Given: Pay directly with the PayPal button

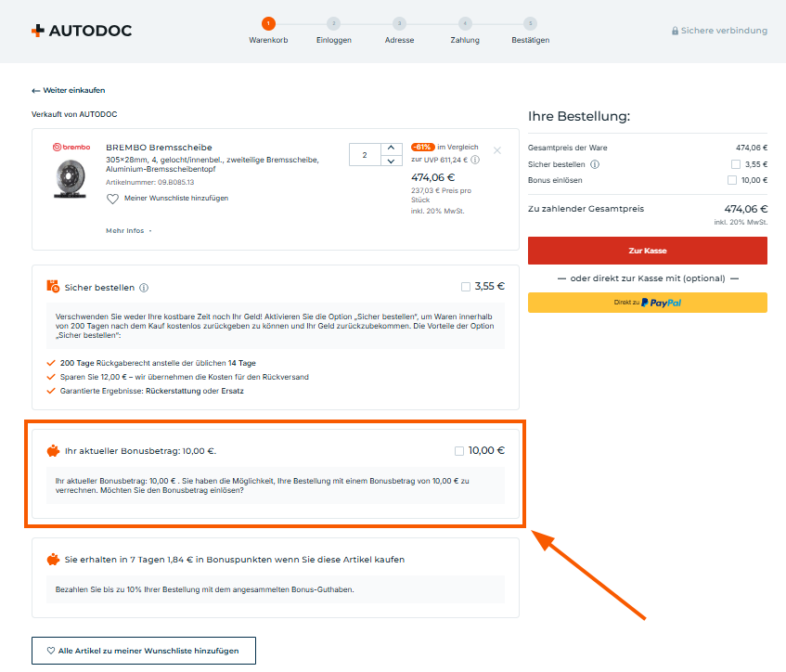Looking at the screenshot, I should tap(647, 303).
